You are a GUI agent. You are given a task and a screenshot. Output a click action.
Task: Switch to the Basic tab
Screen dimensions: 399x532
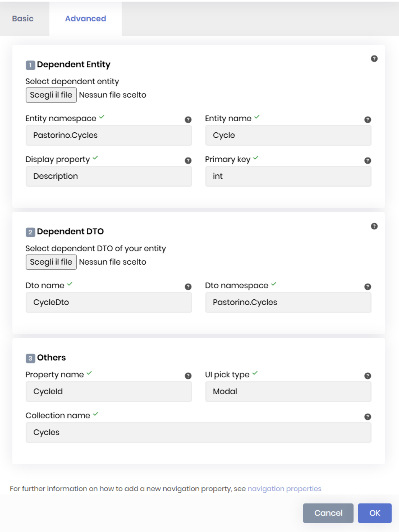(23, 18)
